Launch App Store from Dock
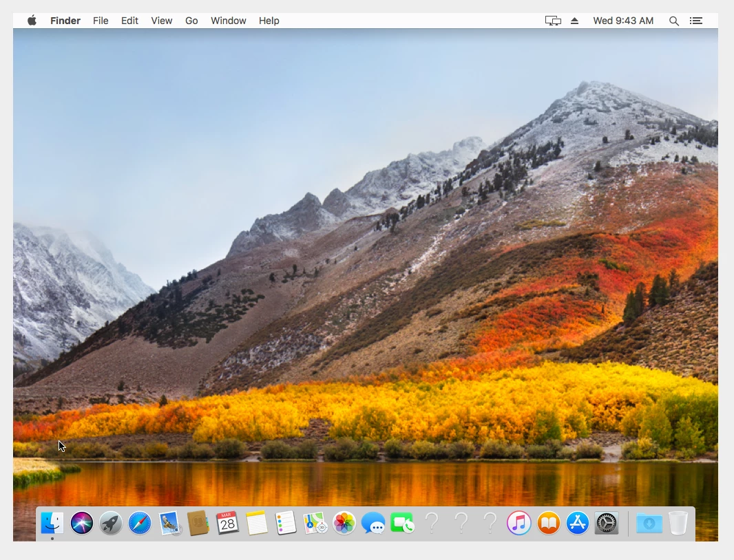The height and width of the screenshot is (560, 734). pos(578,523)
